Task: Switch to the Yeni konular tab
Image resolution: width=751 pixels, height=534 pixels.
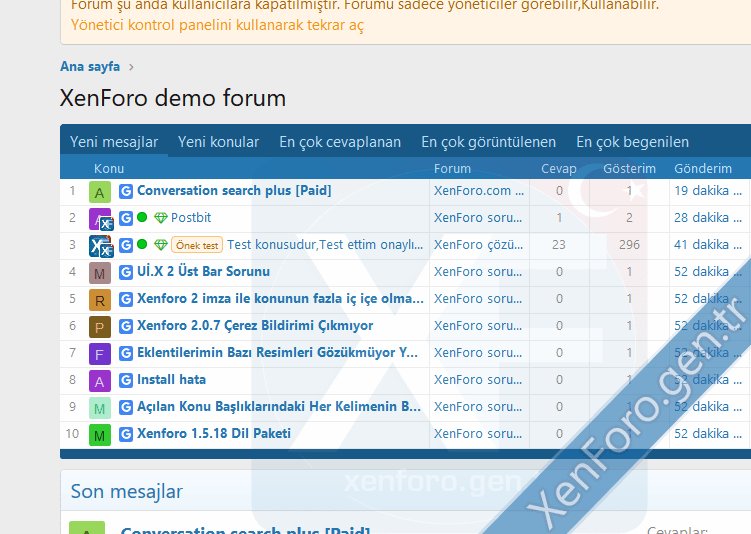Action: [218, 142]
